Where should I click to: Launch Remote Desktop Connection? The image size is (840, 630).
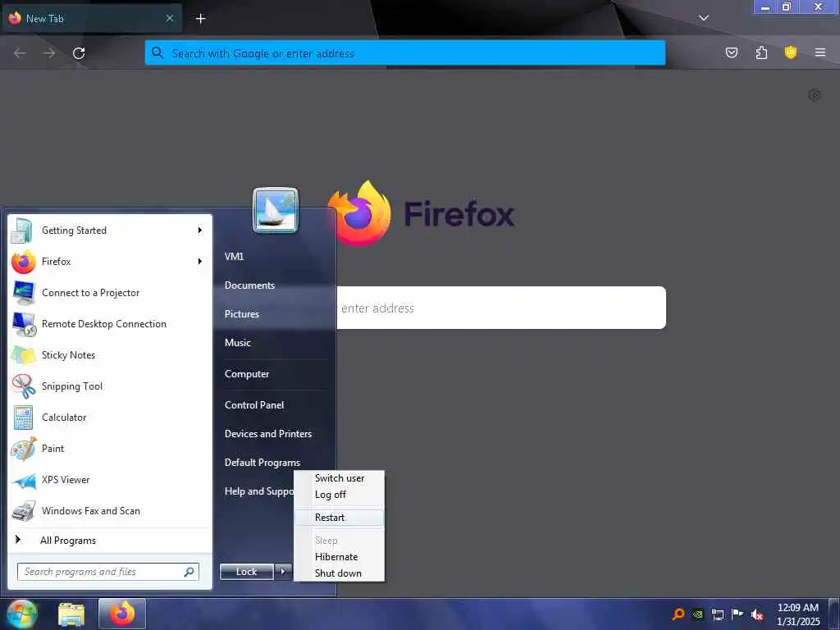pyautogui.click(x=110, y=323)
